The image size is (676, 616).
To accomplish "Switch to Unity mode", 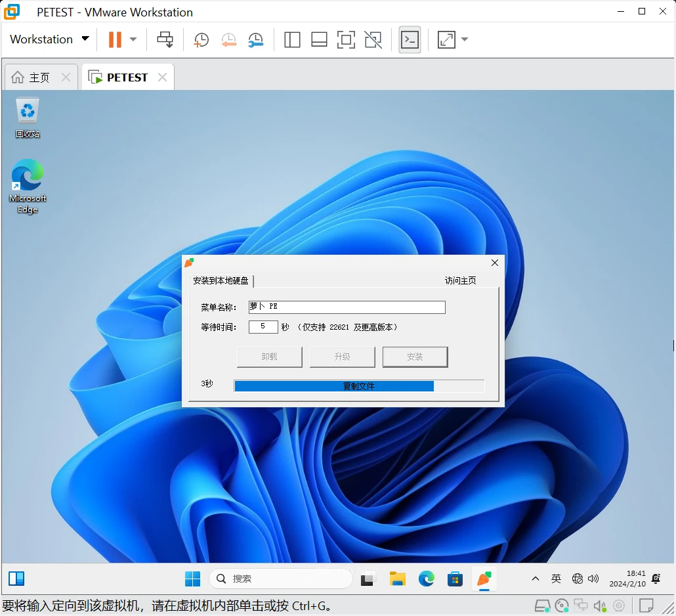I will coord(373,39).
